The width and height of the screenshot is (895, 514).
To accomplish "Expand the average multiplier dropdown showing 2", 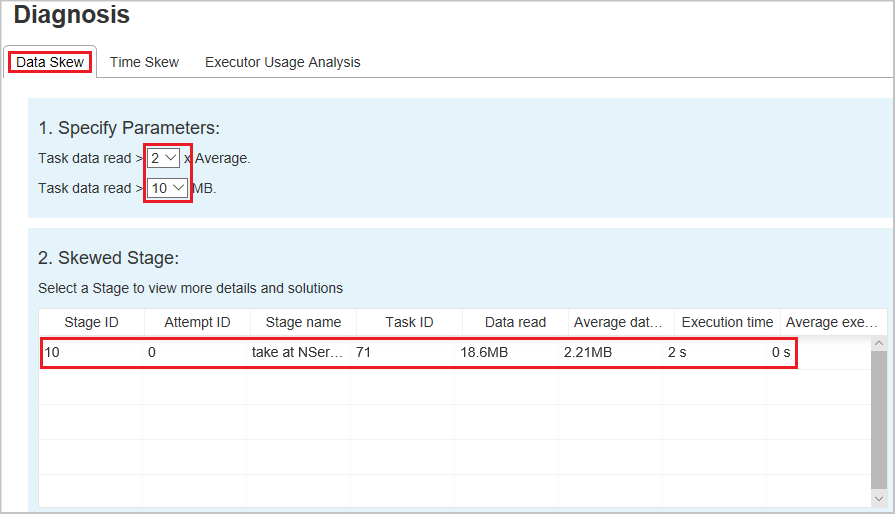I will [x=164, y=158].
